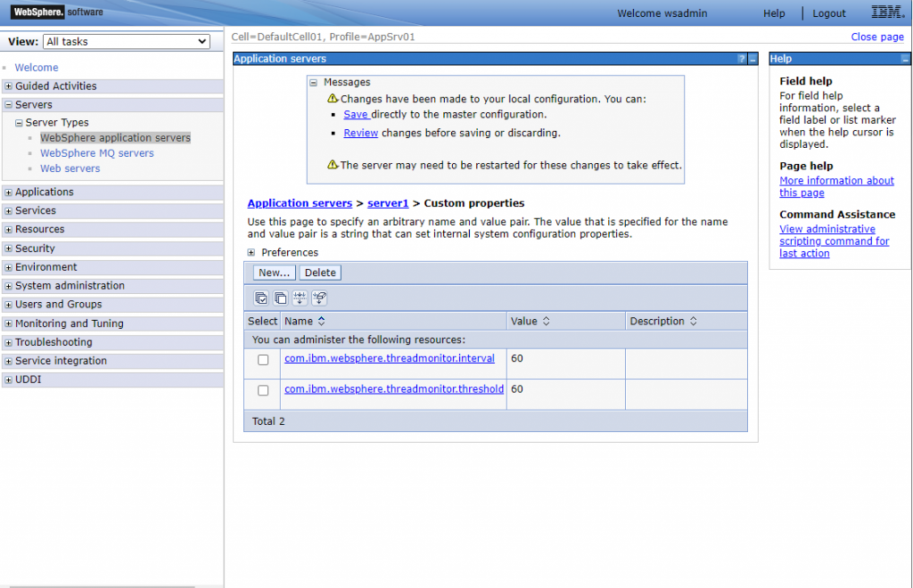Screen dimensions: 913x588
Task: Click Application servers breadcrumb link
Action: point(300,203)
